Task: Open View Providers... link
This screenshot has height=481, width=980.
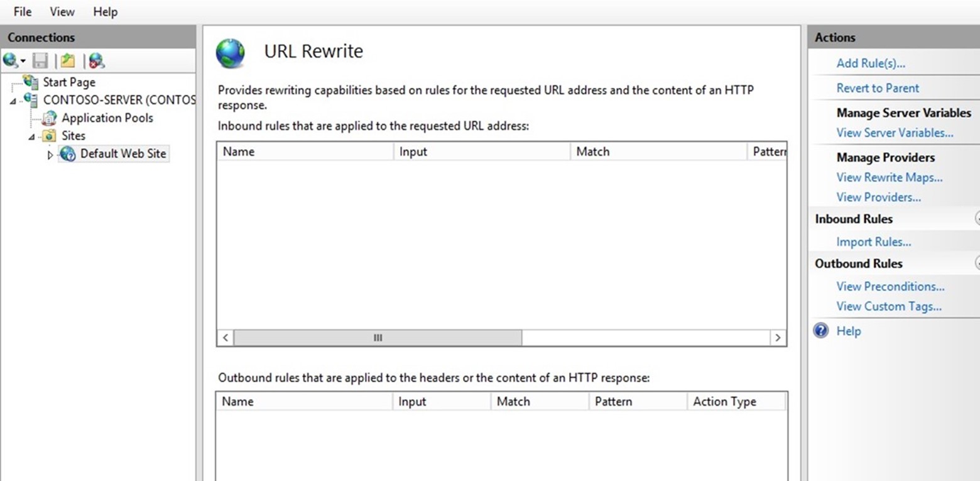Action: point(879,197)
